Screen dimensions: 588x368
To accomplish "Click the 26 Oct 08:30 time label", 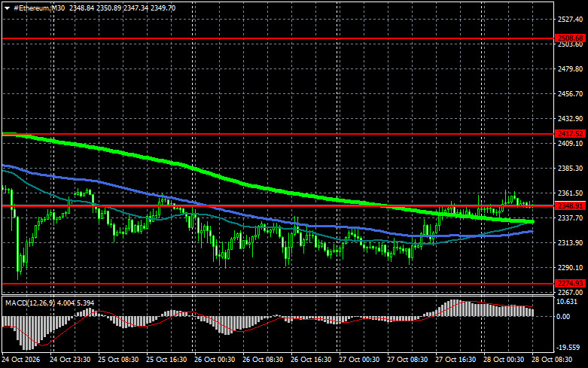I will 263,360.
